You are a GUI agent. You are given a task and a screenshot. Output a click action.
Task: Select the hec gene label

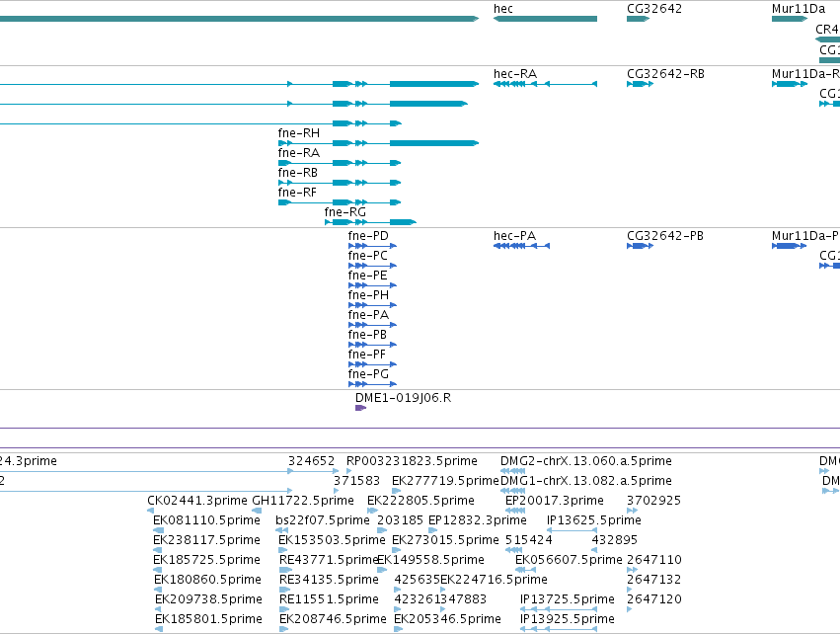(x=503, y=9)
